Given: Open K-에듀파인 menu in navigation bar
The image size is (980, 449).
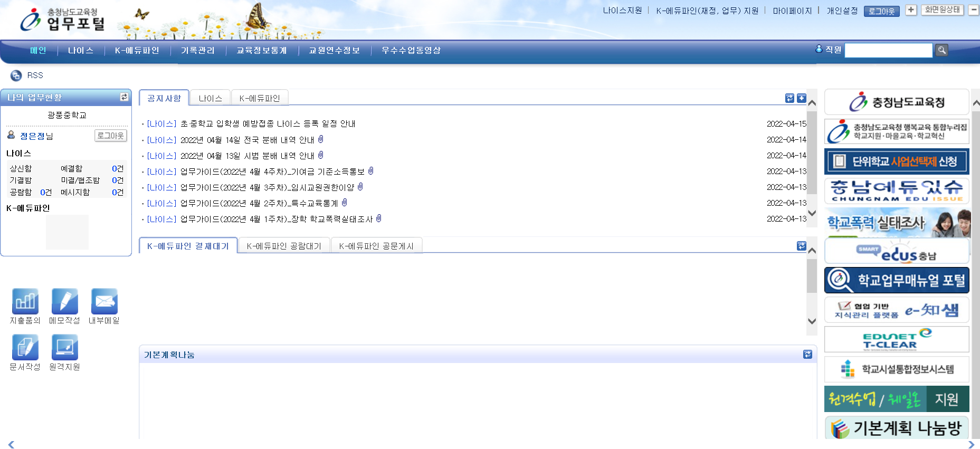Looking at the screenshot, I should click(x=137, y=50).
